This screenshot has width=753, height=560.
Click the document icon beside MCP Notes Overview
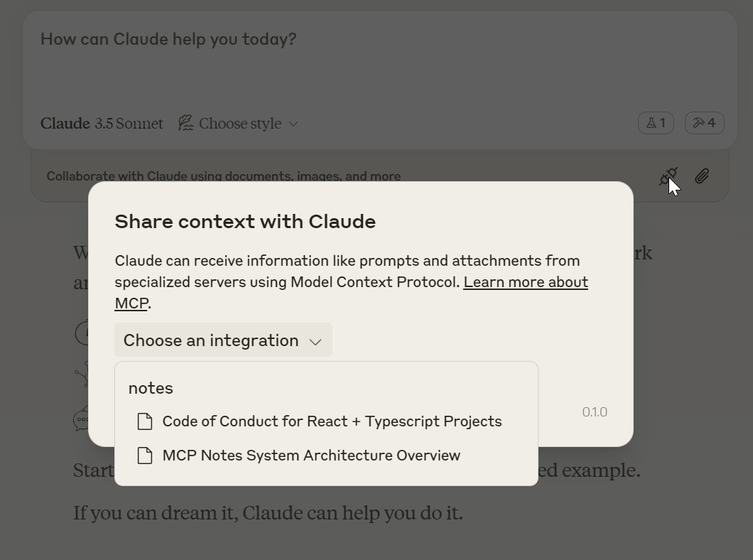coord(145,455)
